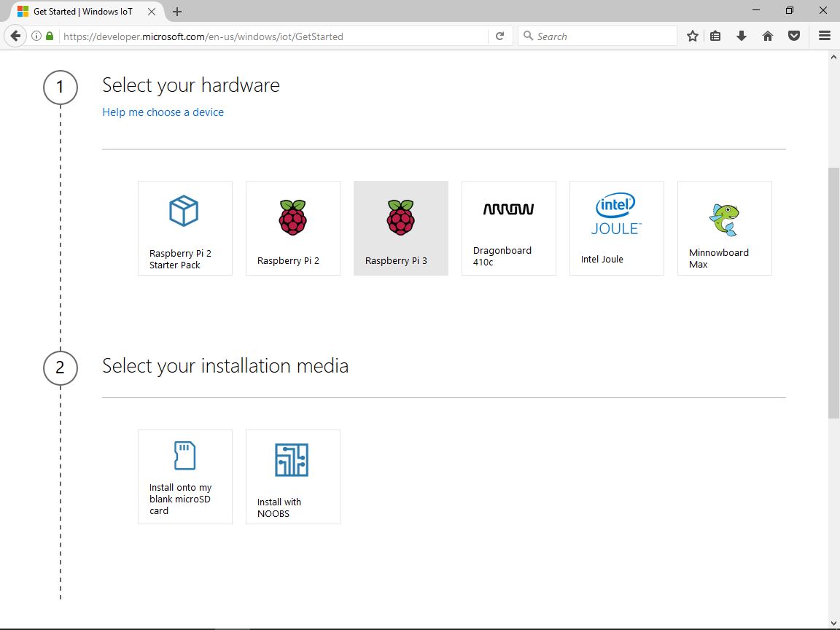This screenshot has width=840, height=630.
Task: Restore down the browser window
Action: (x=790, y=10)
